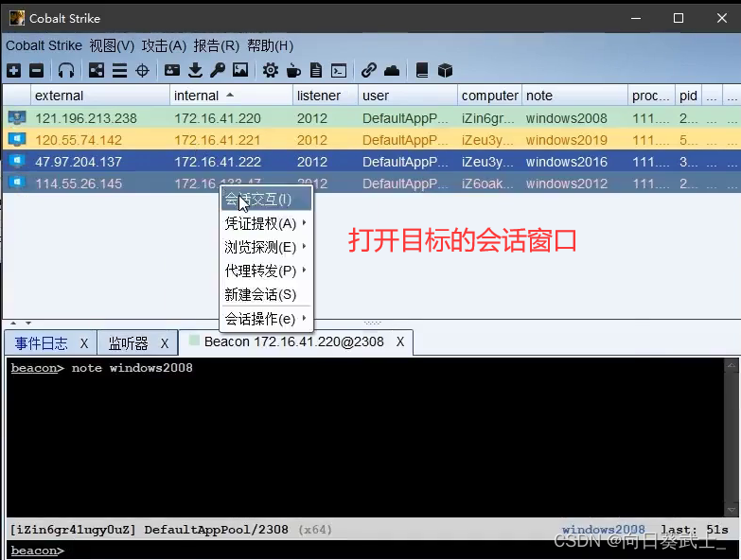Image resolution: width=741 pixels, height=560 pixels.
Task: Expand 凭证提权(A) submenu
Action: [267, 223]
